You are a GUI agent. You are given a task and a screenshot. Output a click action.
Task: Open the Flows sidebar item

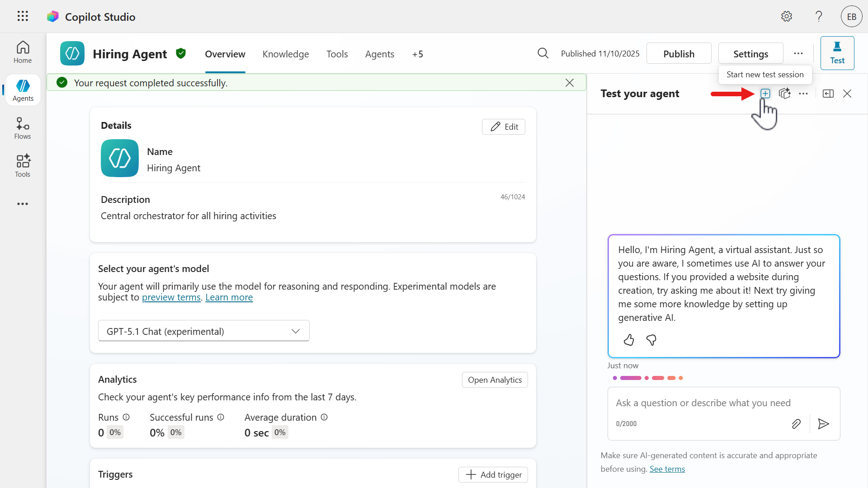(x=23, y=128)
